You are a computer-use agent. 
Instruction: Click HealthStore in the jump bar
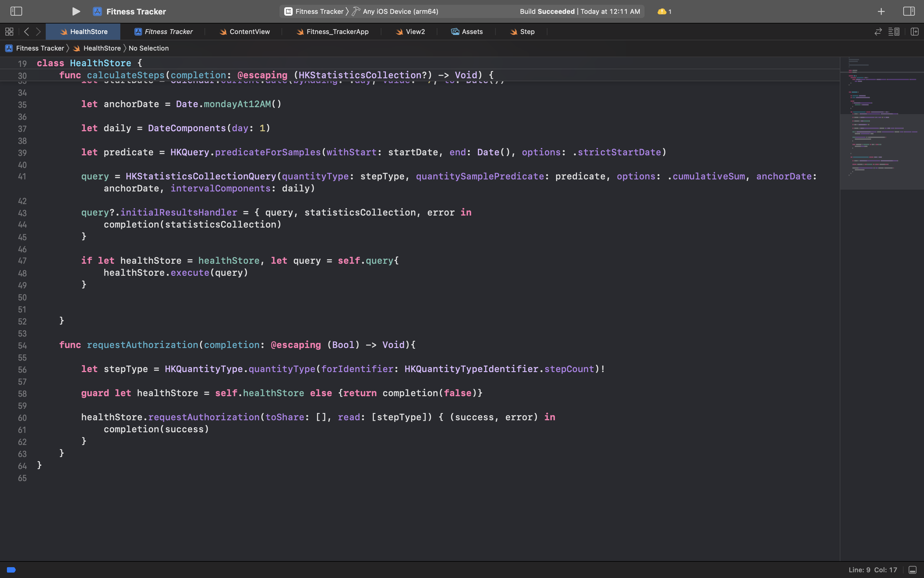102,48
